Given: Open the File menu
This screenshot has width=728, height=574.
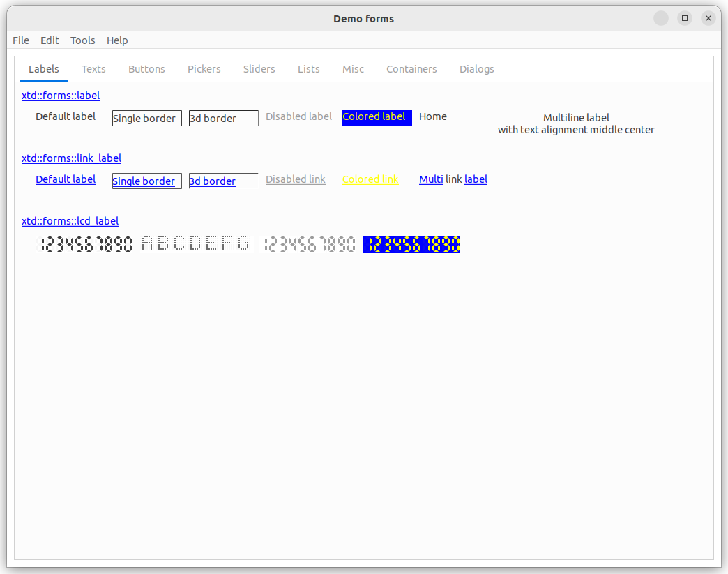Looking at the screenshot, I should click(x=21, y=40).
